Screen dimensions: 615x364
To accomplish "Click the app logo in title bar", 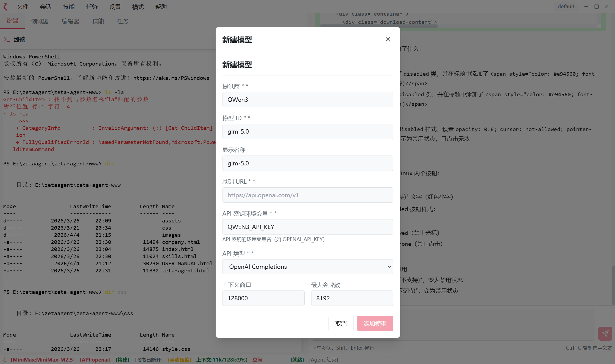I will (5, 7).
